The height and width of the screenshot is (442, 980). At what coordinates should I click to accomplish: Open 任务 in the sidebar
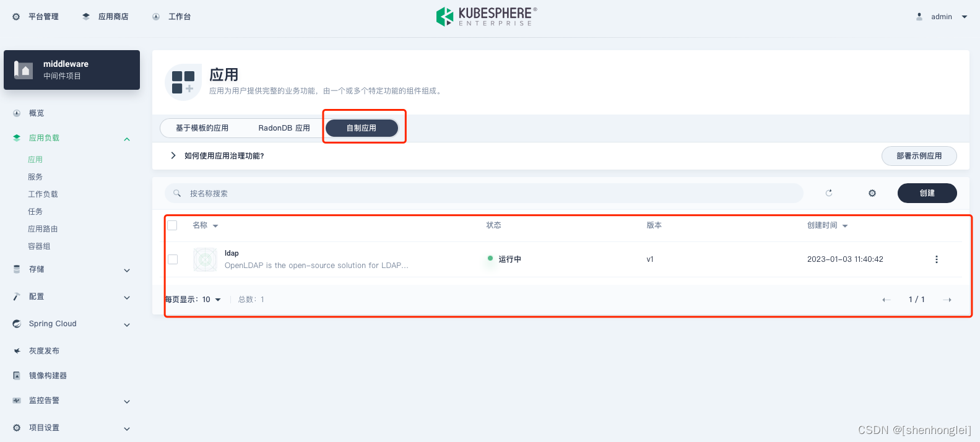coord(35,212)
